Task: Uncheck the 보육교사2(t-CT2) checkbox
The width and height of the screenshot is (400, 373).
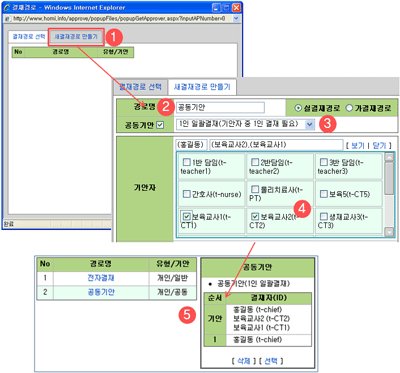Action: tap(255, 217)
